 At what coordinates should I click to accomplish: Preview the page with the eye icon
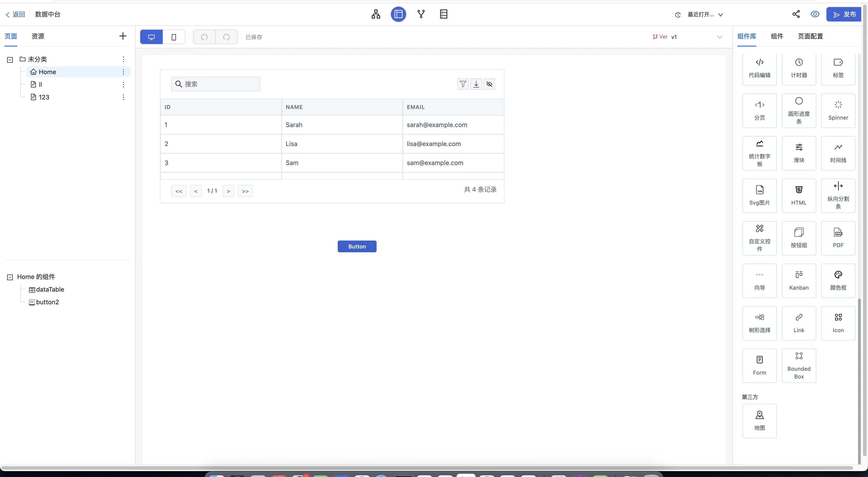[x=815, y=14]
